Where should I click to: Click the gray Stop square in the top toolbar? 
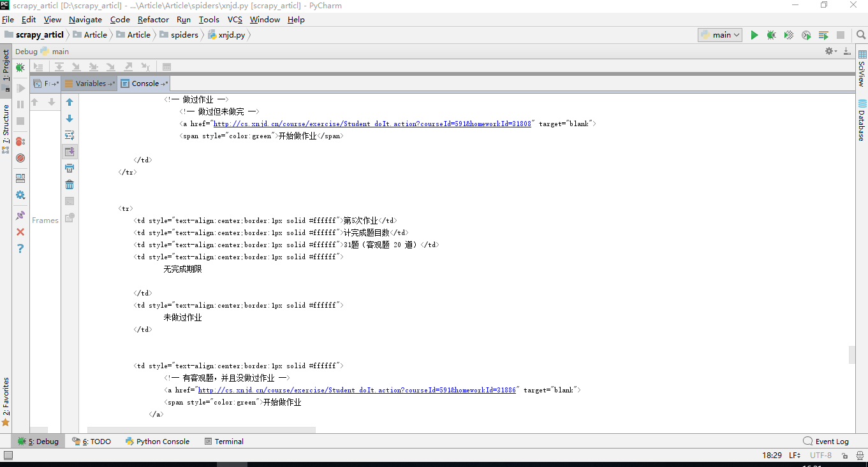[x=841, y=35]
